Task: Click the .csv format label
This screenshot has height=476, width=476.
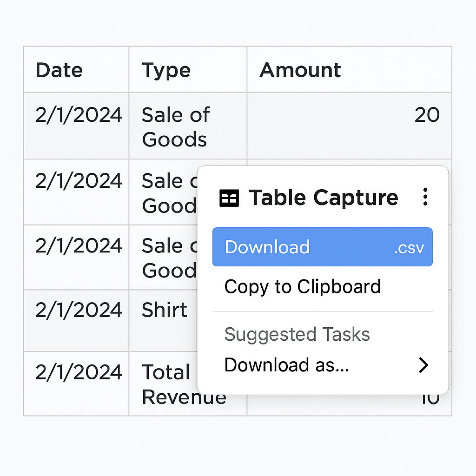Action: 409,248
